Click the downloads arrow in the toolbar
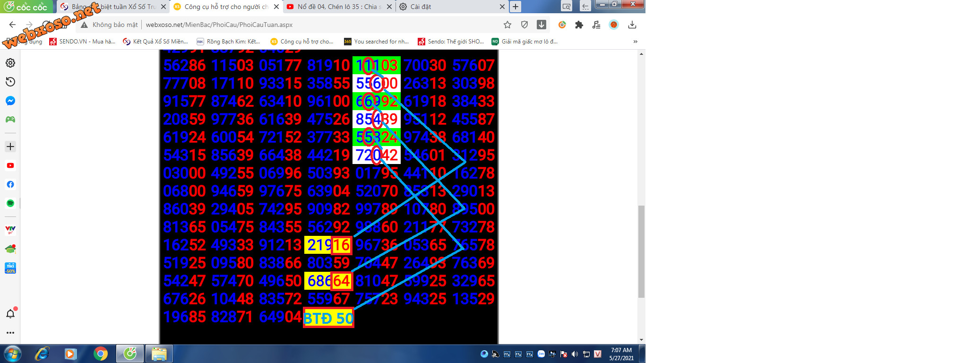 (632, 25)
